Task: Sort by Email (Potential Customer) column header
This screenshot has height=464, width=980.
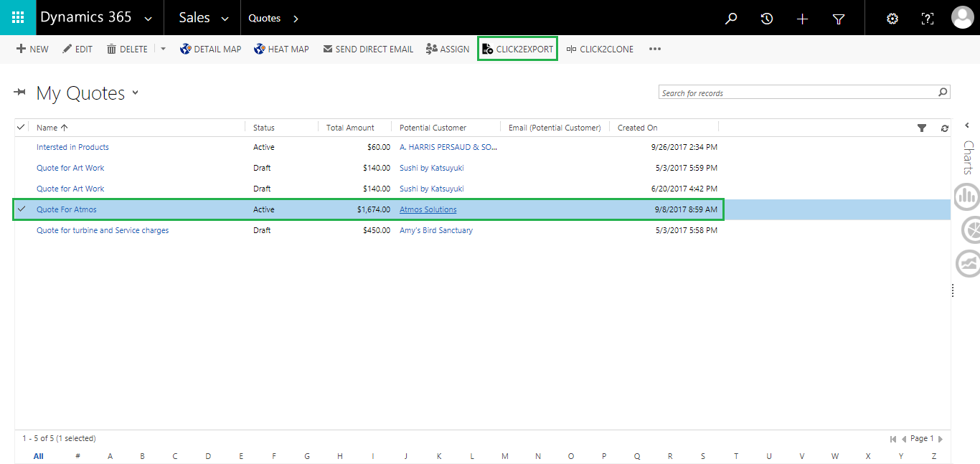Action: [x=555, y=128]
